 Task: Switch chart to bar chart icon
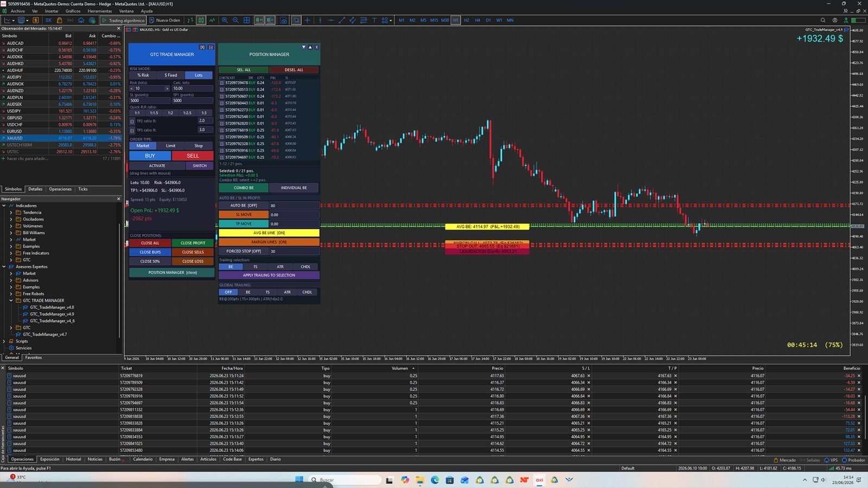[x=190, y=20]
